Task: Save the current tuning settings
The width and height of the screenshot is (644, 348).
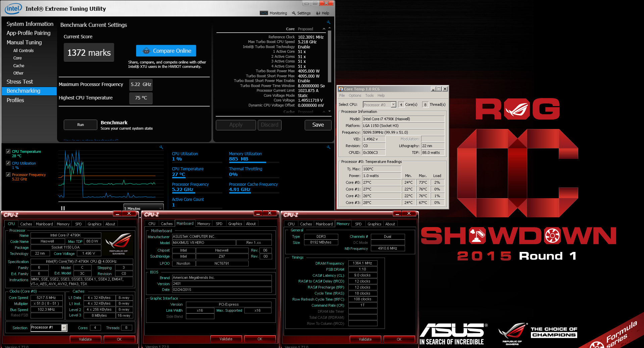Action: pyautogui.click(x=318, y=125)
